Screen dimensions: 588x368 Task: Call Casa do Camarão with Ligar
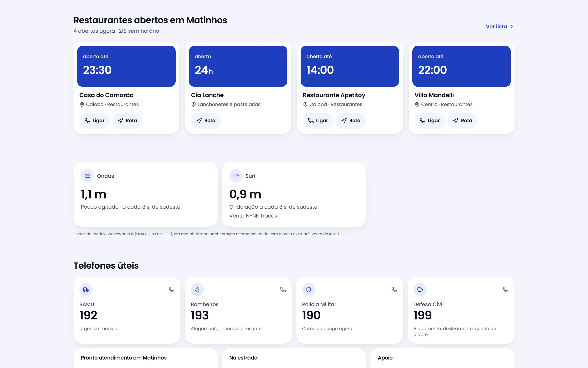[94, 120]
